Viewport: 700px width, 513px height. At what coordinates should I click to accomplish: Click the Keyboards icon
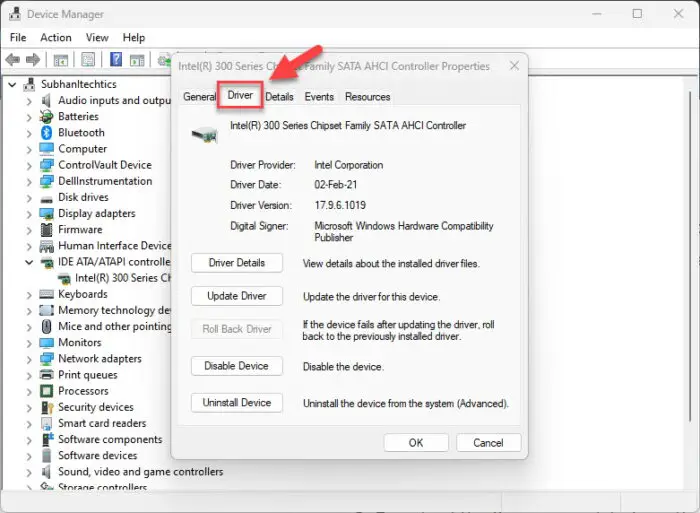pos(46,294)
